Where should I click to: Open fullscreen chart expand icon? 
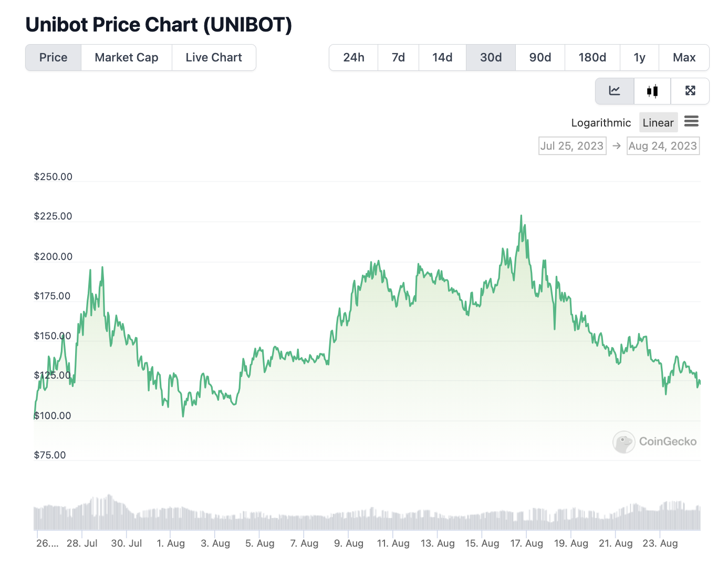pyautogui.click(x=690, y=91)
